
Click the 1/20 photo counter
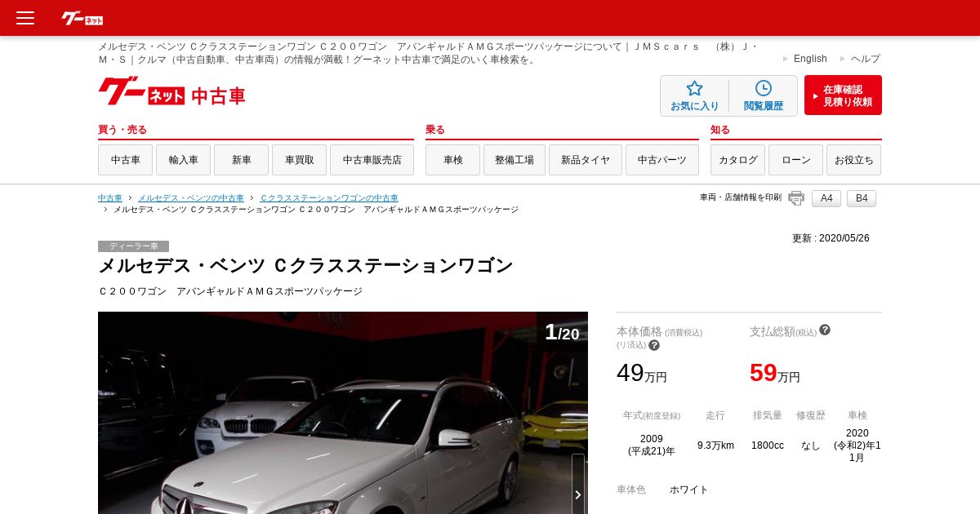pyautogui.click(x=562, y=332)
